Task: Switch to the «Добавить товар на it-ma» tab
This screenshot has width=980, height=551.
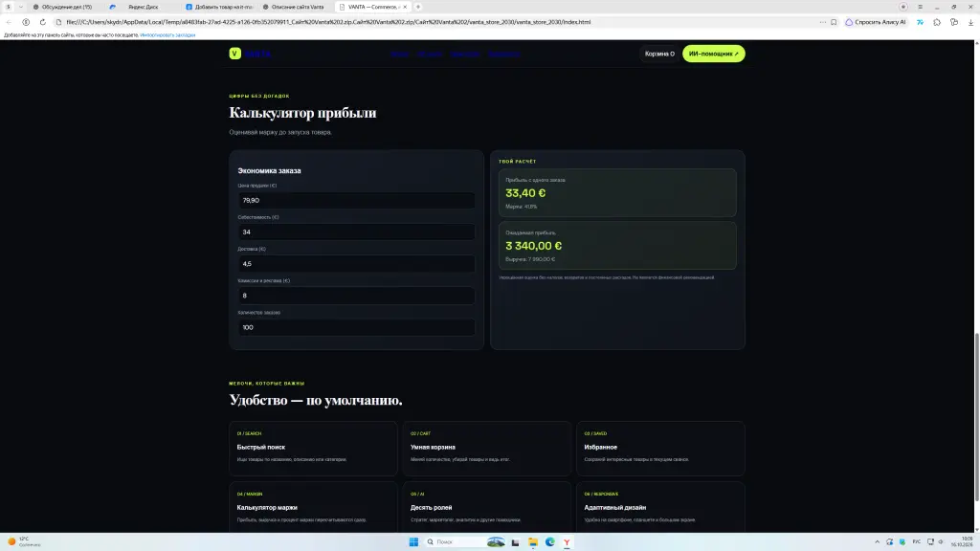Action: (x=219, y=7)
